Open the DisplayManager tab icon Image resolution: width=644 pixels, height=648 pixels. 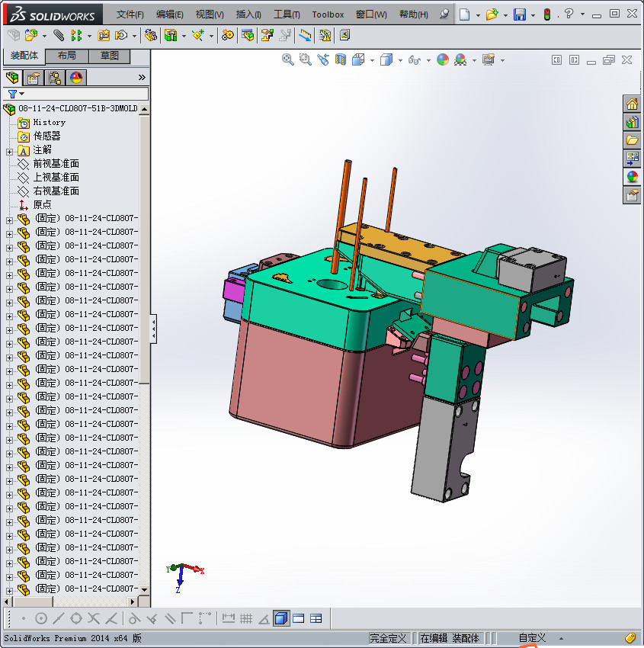(76, 78)
